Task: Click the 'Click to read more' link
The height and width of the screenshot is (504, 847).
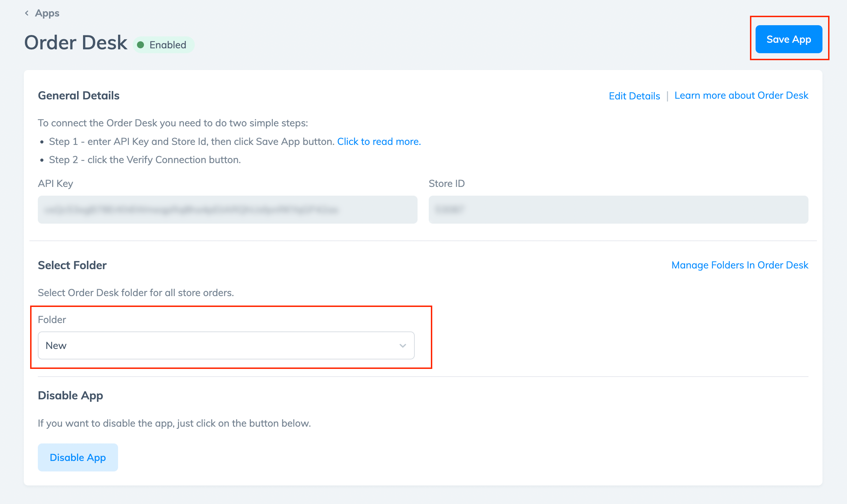Action: coord(379,141)
